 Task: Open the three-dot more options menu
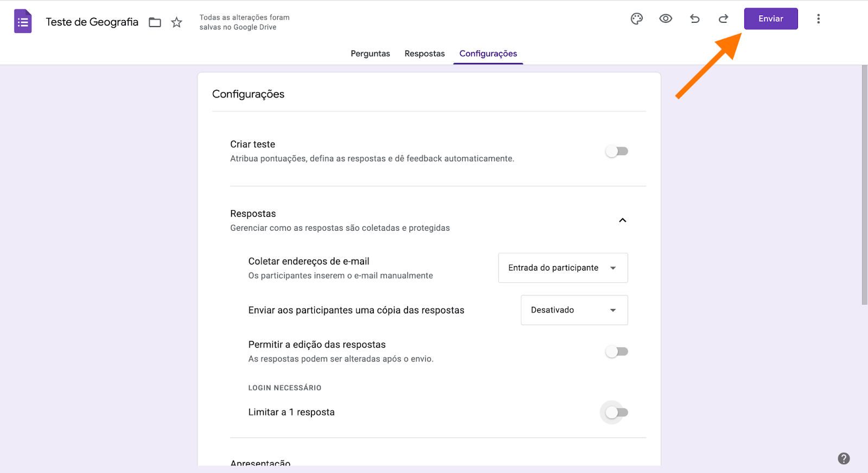pyautogui.click(x=818, y=19)
